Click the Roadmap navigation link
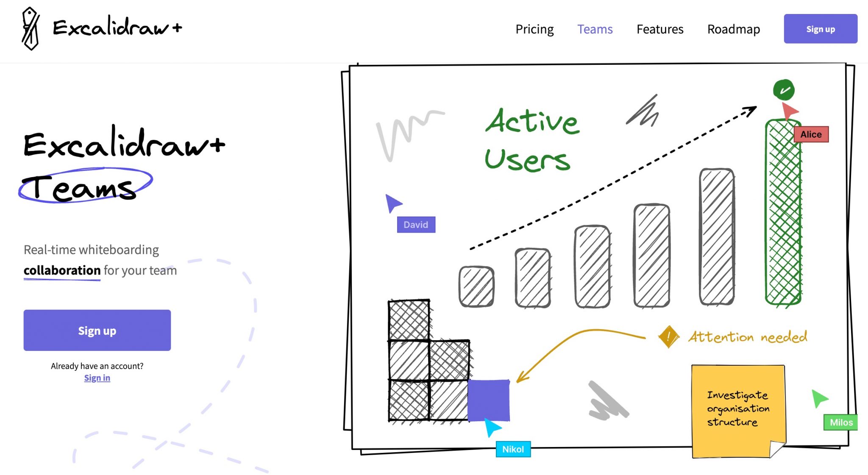868x475 pixels. coord(733,28)
